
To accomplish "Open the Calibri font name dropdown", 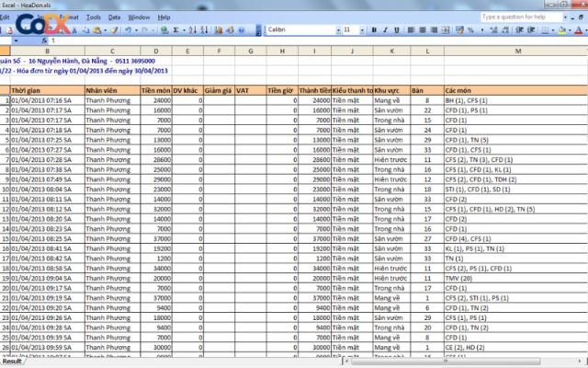I will coord(338,30).
